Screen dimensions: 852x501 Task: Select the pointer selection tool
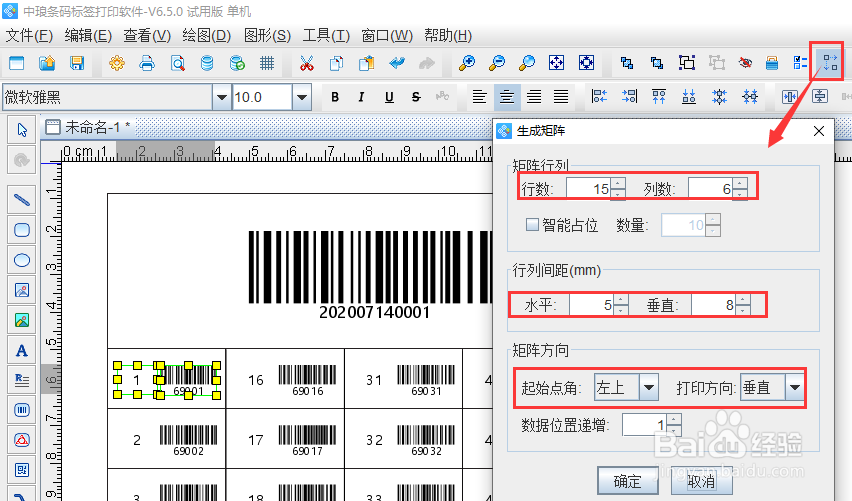[22, 130]
